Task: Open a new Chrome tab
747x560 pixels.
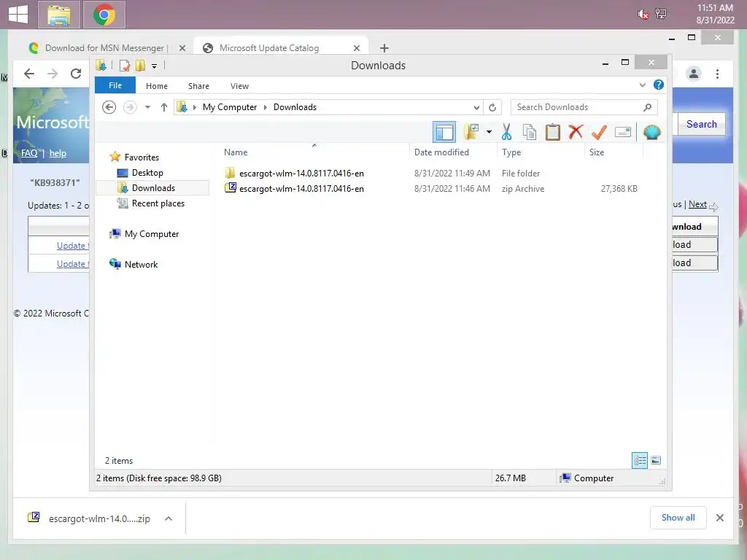Action: coord(384,48)
